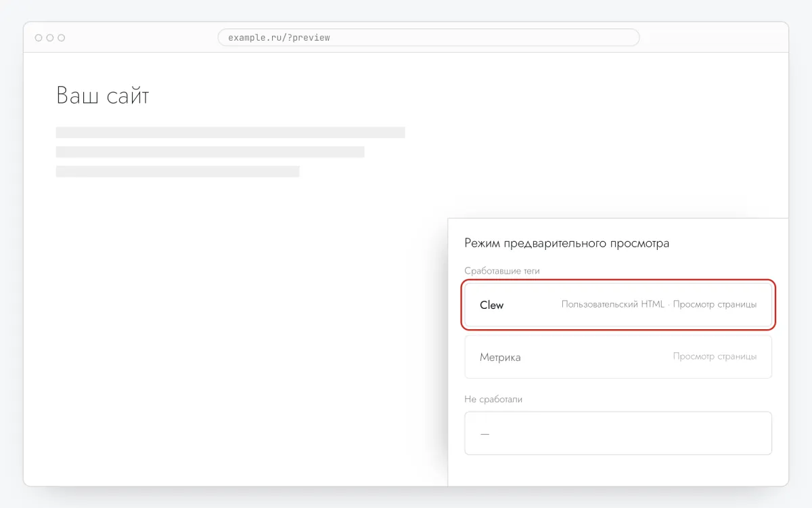Click the first browser window control circle
812x508 pixels.
click(x=39, y=38)
